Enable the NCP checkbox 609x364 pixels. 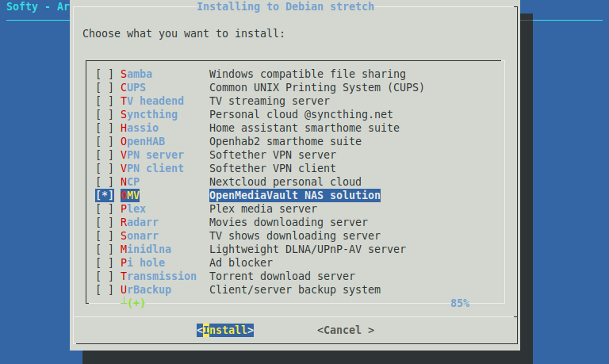[105, 182]
